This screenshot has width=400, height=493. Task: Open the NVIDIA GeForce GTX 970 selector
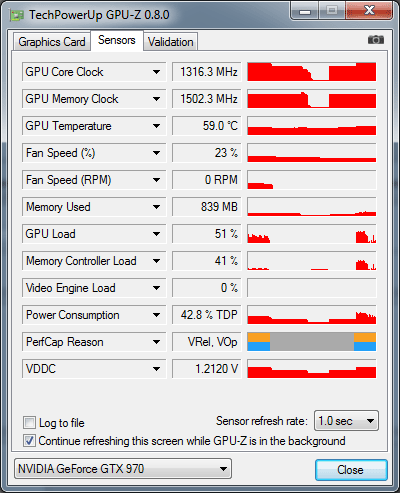123,468
